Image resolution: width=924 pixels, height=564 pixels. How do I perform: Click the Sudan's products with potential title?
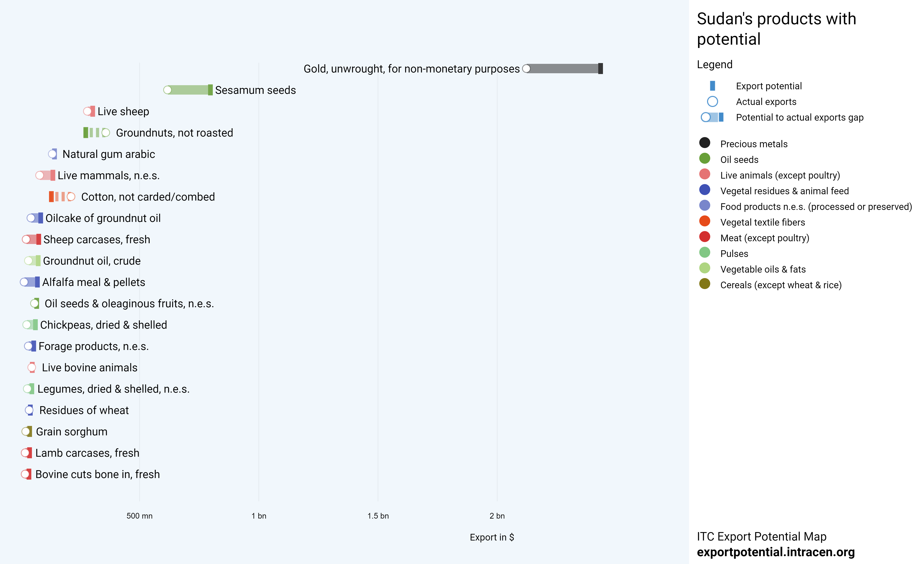coord(776,29)
